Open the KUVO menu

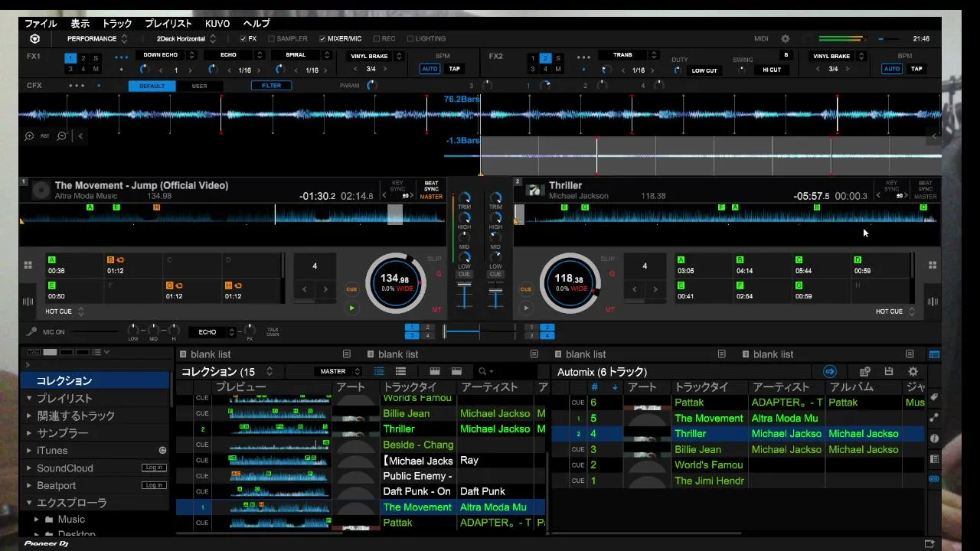[217, 24]
